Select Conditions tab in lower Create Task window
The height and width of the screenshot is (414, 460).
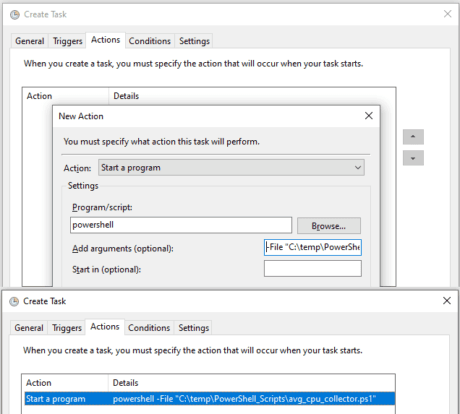(x=149, y=328)
